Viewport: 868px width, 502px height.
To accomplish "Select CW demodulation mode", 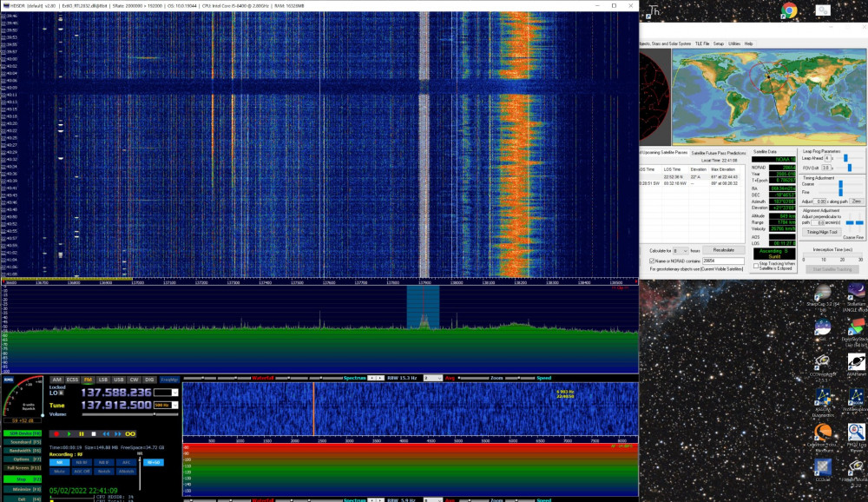I will coord(134,380).
